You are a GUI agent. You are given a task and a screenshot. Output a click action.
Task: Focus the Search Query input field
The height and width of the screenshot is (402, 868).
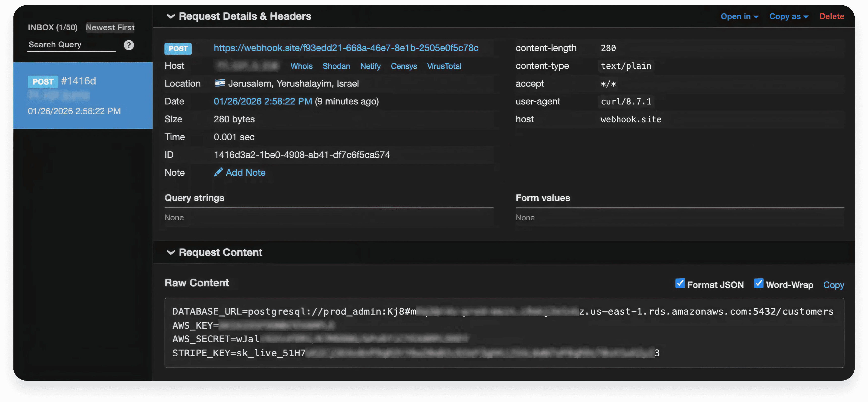[71, 45]
